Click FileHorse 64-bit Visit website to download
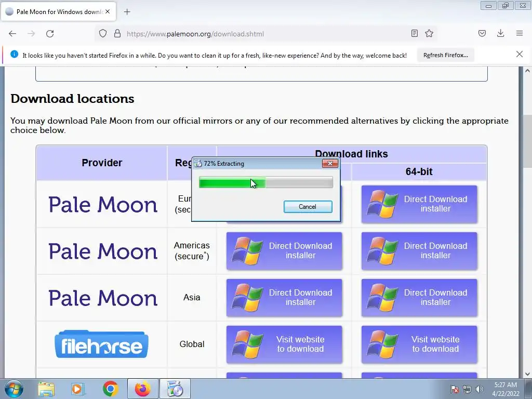Viewport: 532px width, 399px height. (419, 344)
